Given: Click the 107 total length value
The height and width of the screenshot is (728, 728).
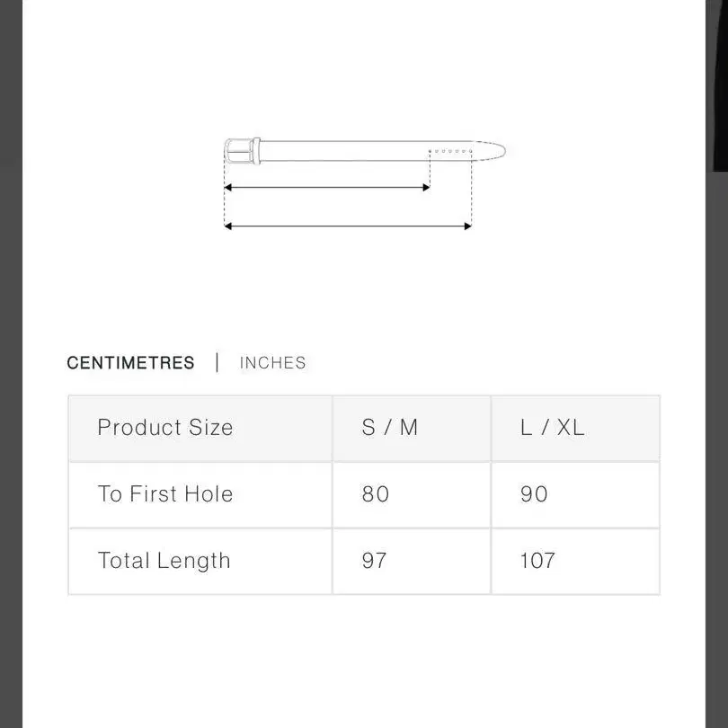Looking at the screenshot, I should (537, 561).
